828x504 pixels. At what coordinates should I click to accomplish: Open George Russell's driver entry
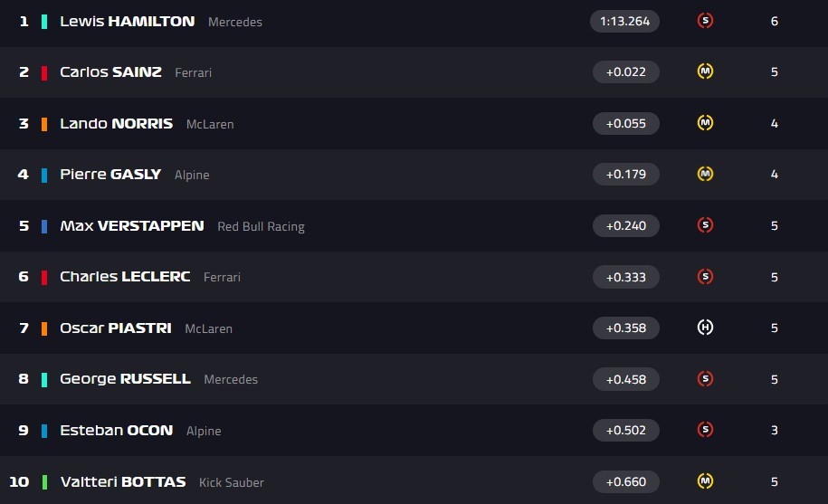[125, 379]
